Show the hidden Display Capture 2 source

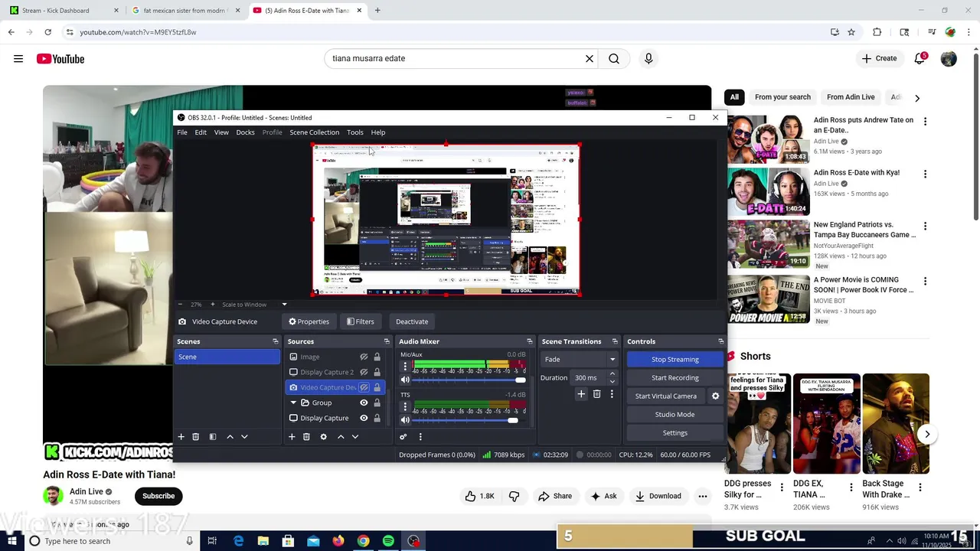(x=364, y=372)
